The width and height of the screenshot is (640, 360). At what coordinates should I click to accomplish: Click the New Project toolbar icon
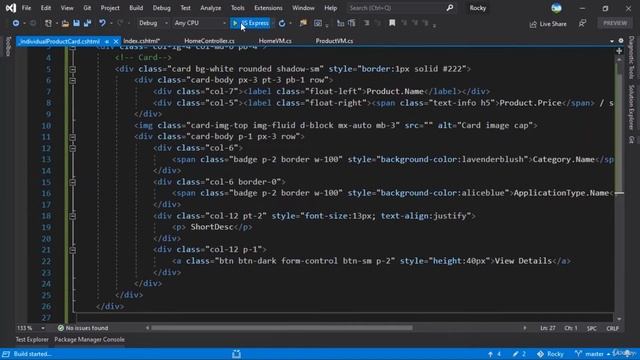tap(48, 23)
